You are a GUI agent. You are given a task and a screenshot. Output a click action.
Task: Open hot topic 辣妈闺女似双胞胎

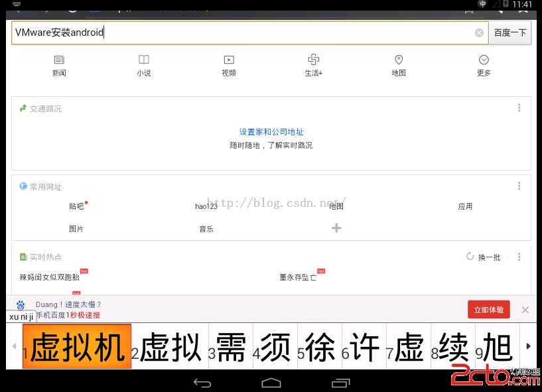(x=50, y=277)
